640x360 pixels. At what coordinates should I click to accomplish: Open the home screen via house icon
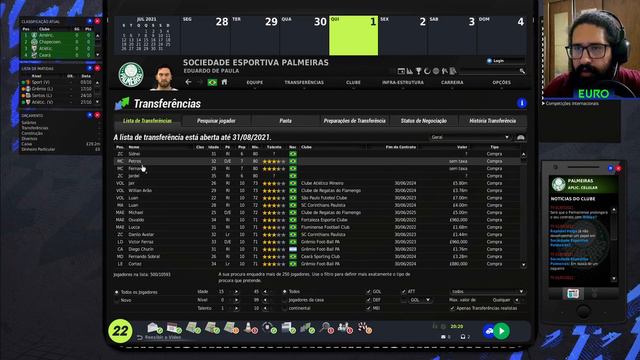click(x=224, y=82)
